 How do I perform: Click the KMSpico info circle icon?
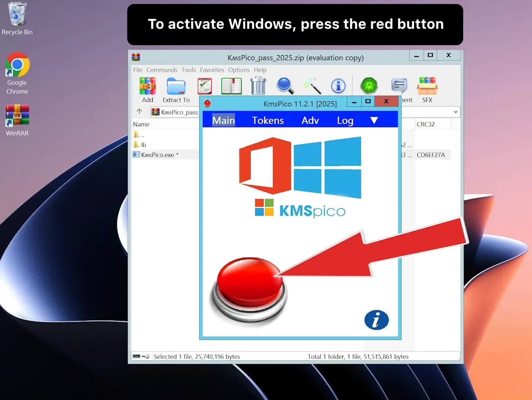376,320
